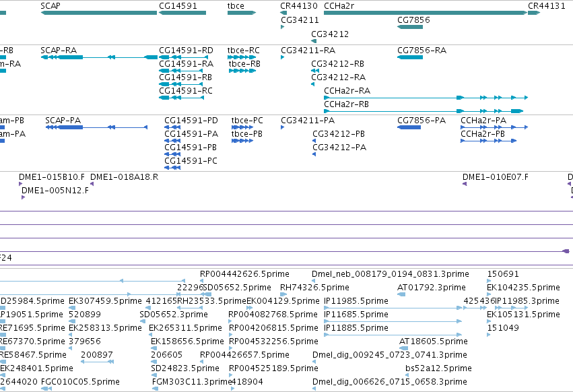Click the CCHa2r-RA transcript label

(347, 91)
